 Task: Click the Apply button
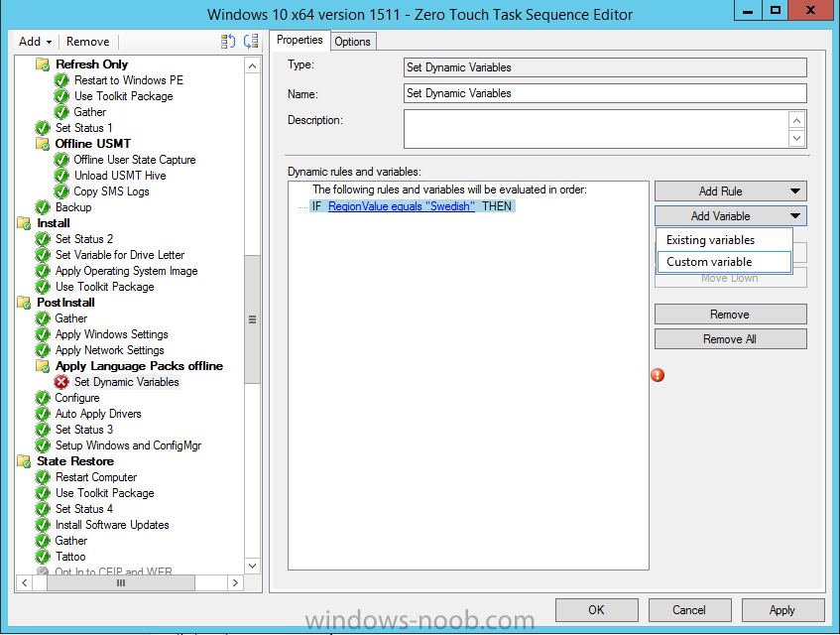click(x=782, y=610)
